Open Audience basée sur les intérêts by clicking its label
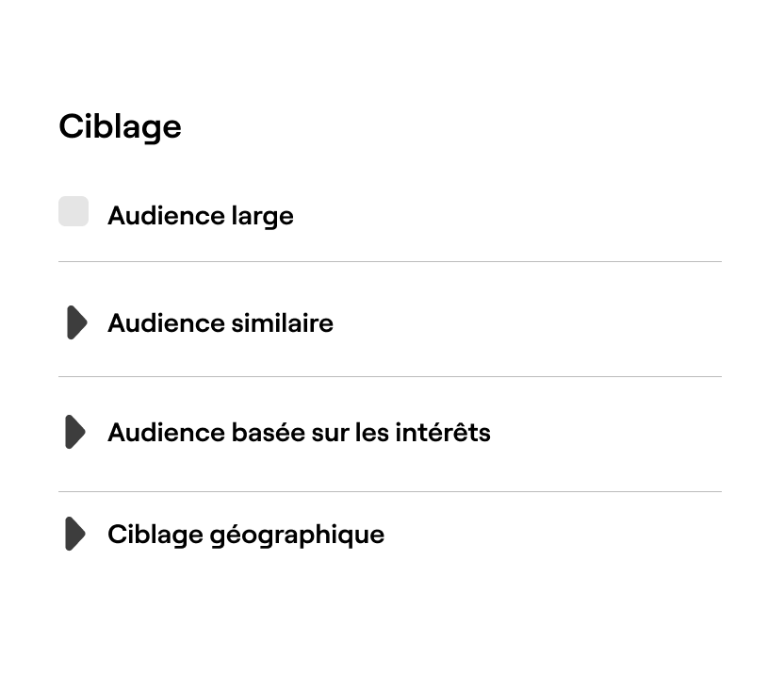 tap(299, 432)
